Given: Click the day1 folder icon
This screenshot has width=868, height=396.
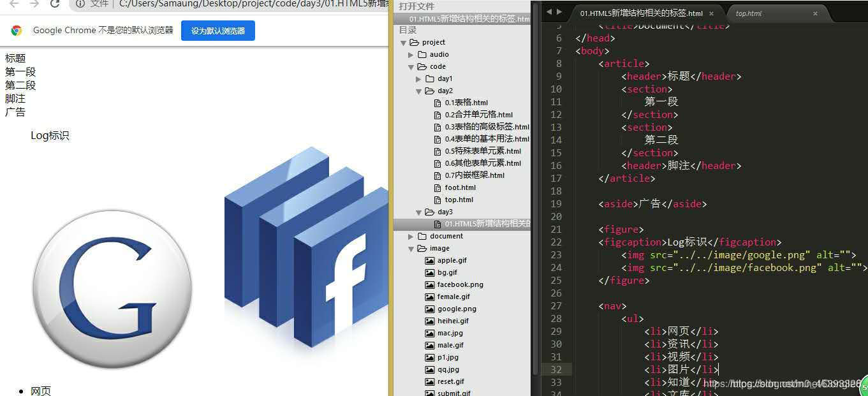Looking at the screenshot, I should click(x=429, y=78).
